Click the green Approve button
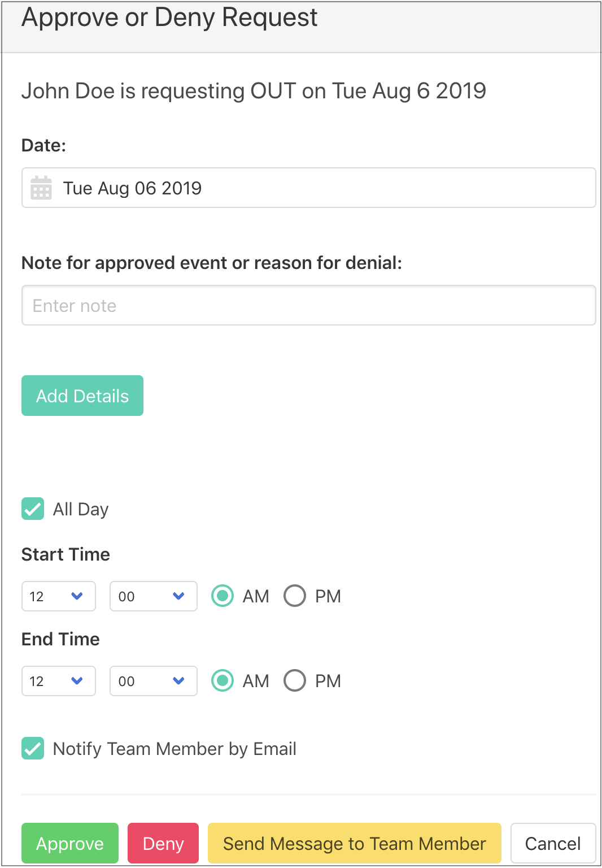 [70, 843]
